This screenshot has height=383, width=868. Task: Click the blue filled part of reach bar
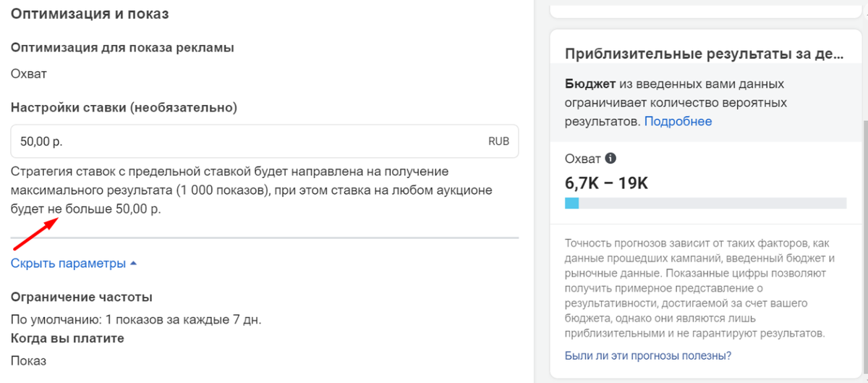tap(571, 203)
